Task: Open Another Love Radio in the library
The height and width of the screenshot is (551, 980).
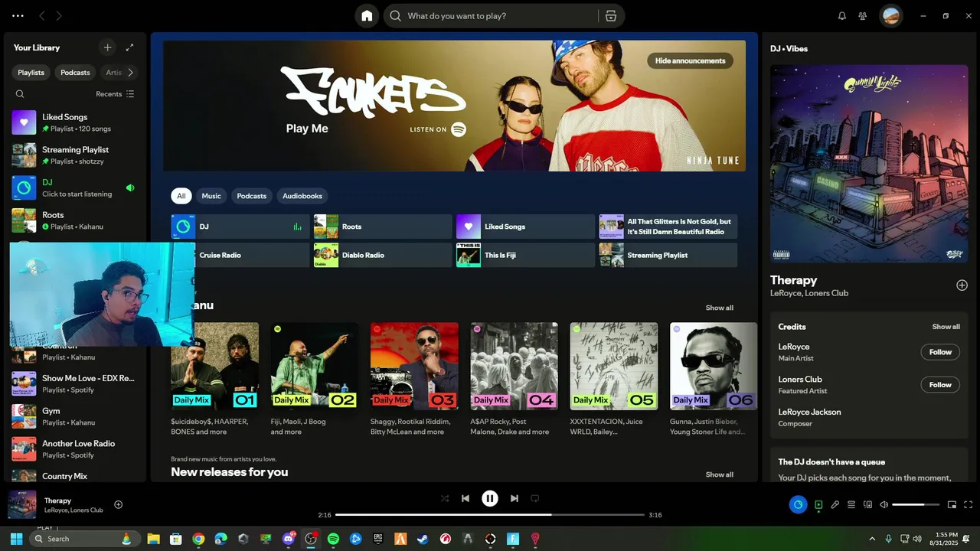Action: 75,448
